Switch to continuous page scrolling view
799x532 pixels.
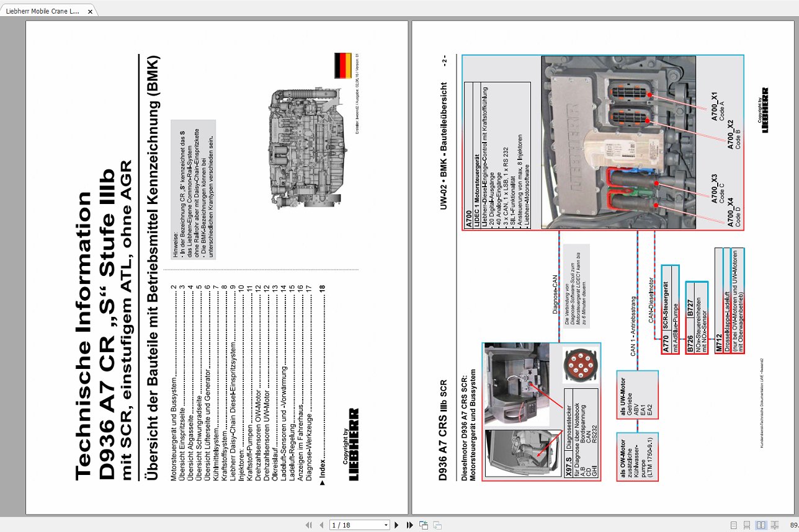coord(747,525)
